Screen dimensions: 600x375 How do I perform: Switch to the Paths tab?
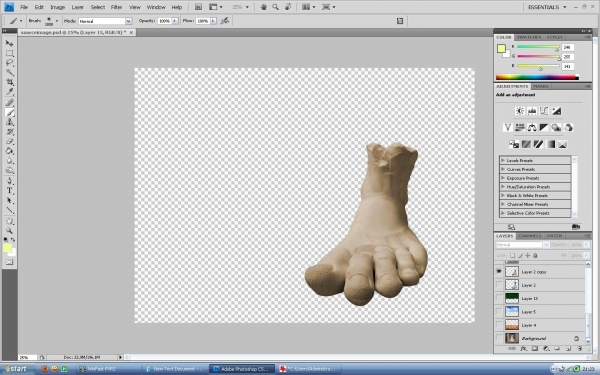pos(554,236)
